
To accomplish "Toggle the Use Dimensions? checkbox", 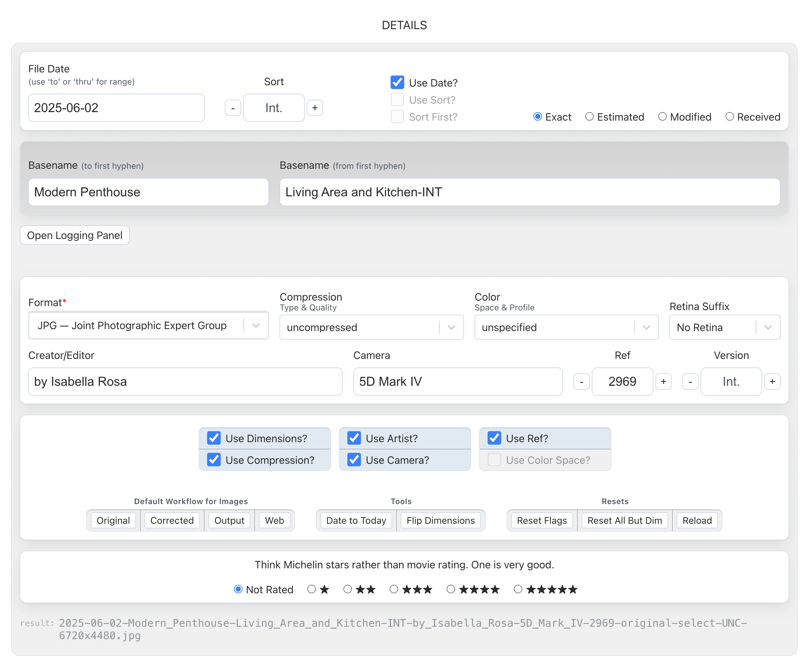I will (x=214, y=438).
